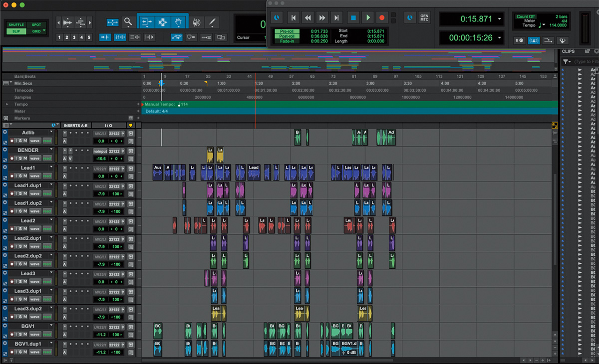Click the GEN MTC button
This screenshot has width=599, height=364.
click(x=424, y=17)
